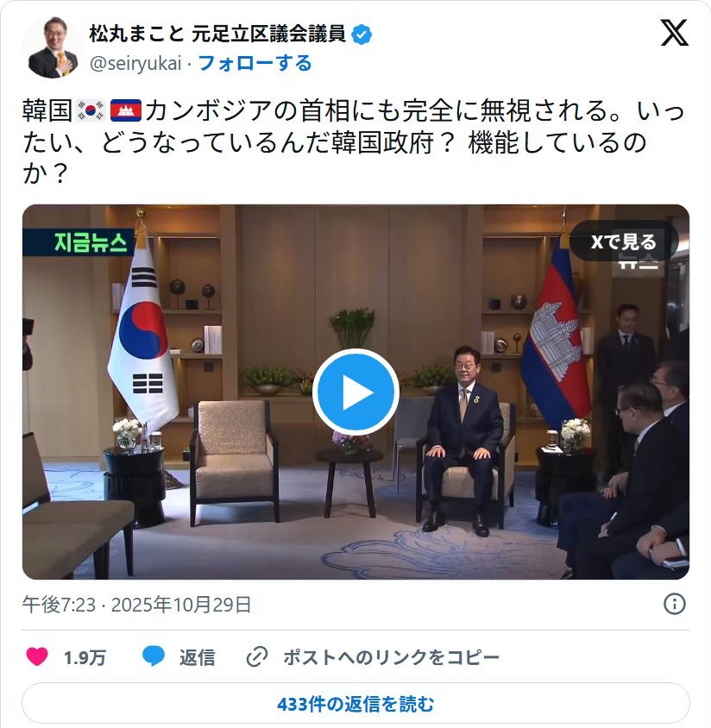Open the tweet information icon
The image size is (711, 728).
pyautogui.click(x=674, y=604)
